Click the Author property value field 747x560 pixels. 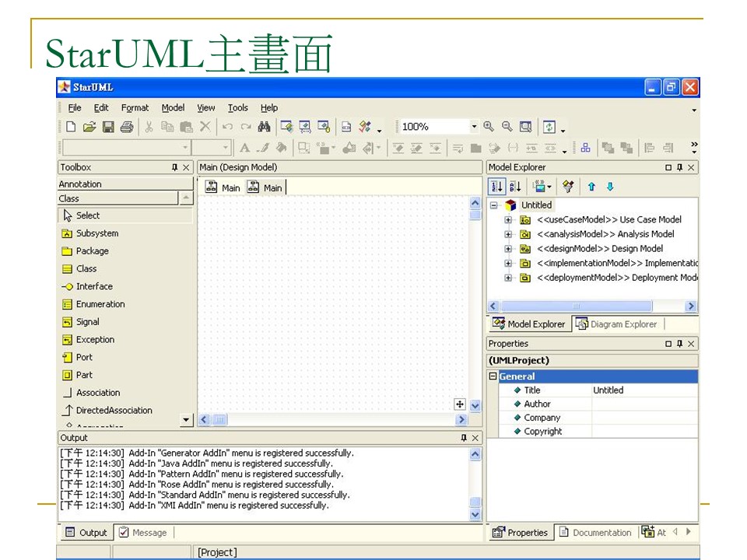tap(644, 404)
